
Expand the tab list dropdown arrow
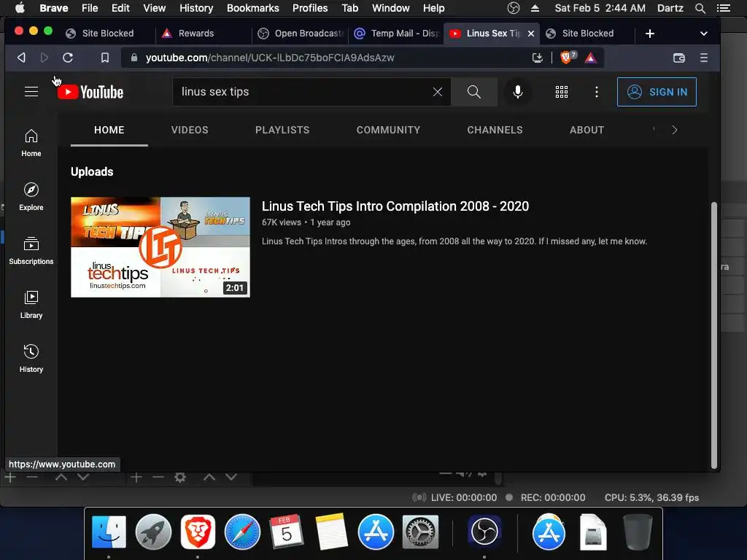tap(704, 34)
